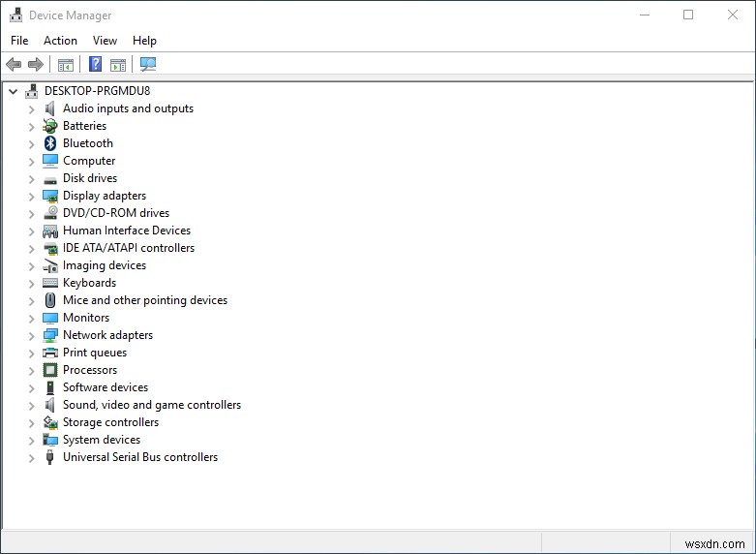Click the Imaging devices camera icon
Image resolution: width=756 pixels, height=554 pixels.
[x=50, y=266]
